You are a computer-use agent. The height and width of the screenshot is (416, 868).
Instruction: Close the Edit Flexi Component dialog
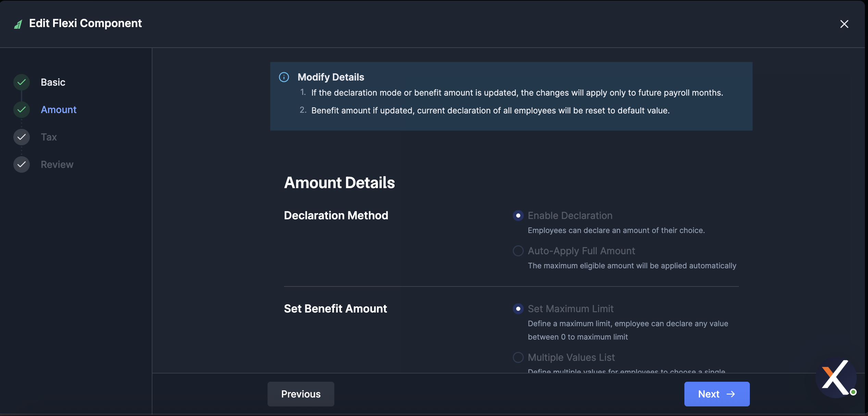click(x=844, y=24)
